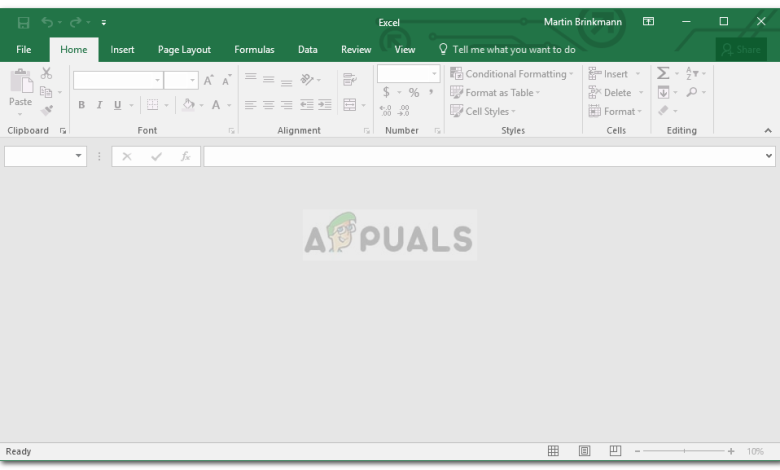Expand the formula bar chevron
This screenshot has height=470, width=780.
pos(769,156)
